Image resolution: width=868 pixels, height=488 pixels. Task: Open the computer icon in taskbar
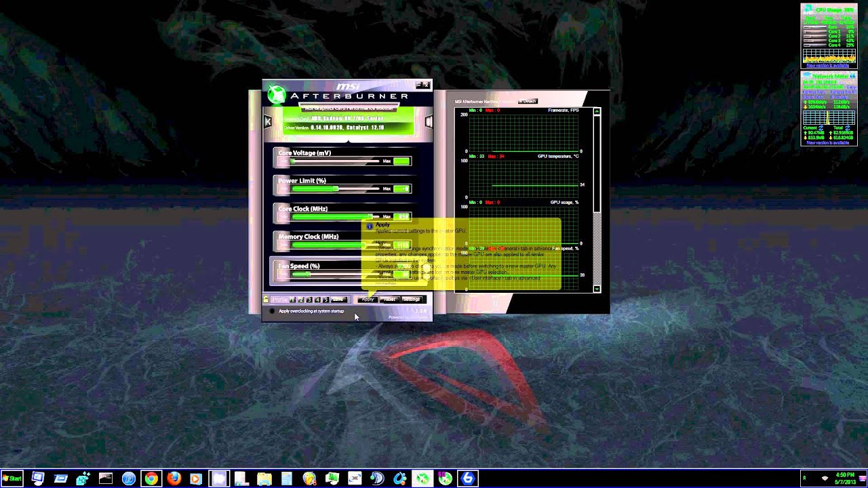point(38,479)
